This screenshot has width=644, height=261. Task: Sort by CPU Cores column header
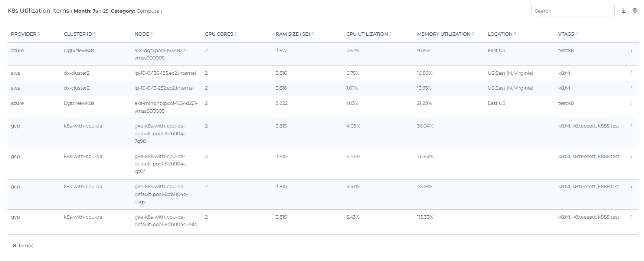220,34
